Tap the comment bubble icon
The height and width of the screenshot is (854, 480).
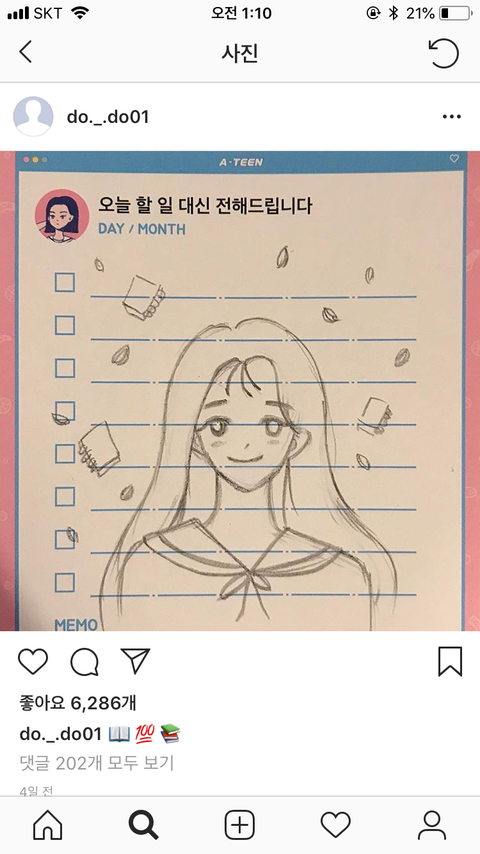(x=84, y=662)
